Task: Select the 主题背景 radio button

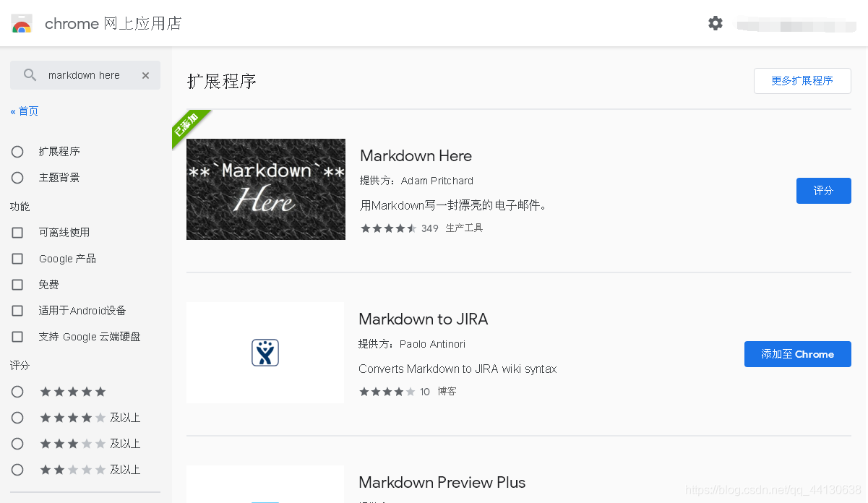Action: click(17, 178)
